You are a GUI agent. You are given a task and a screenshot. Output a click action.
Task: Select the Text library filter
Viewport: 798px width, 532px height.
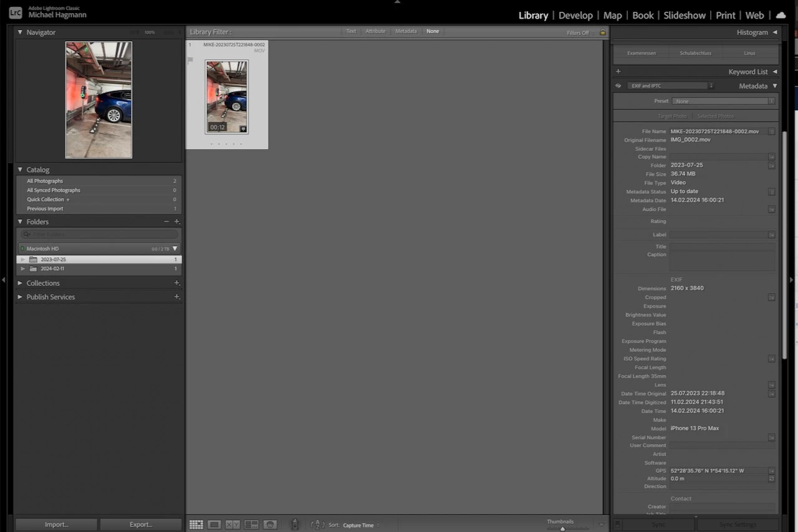pos(351,31)
